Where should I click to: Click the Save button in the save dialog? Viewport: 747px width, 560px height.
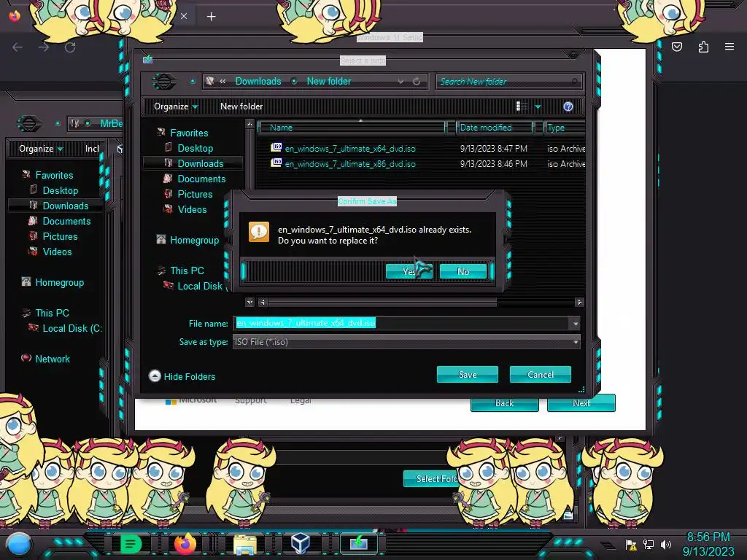[x=468, y=374]
